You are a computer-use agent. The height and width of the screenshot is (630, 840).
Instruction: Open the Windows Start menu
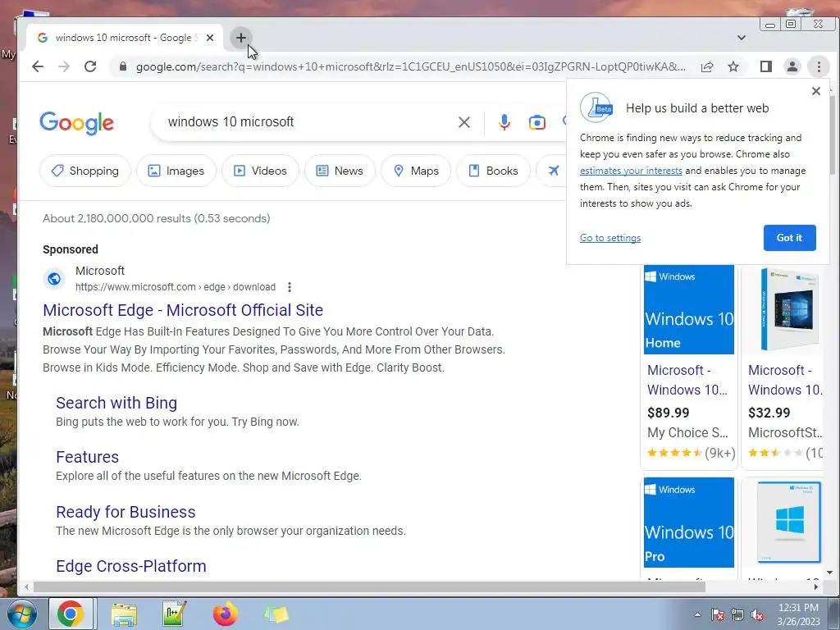(x=21, y=614)
